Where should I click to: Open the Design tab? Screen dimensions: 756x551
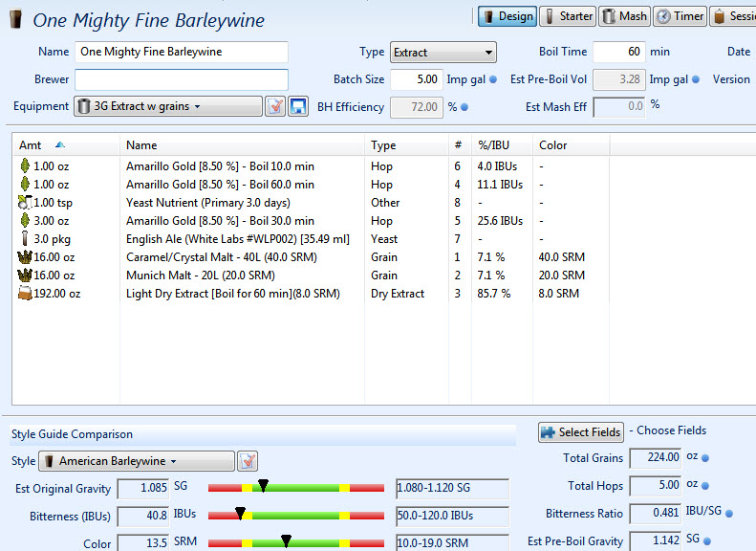pyautogui.click(x=508, y=16)
